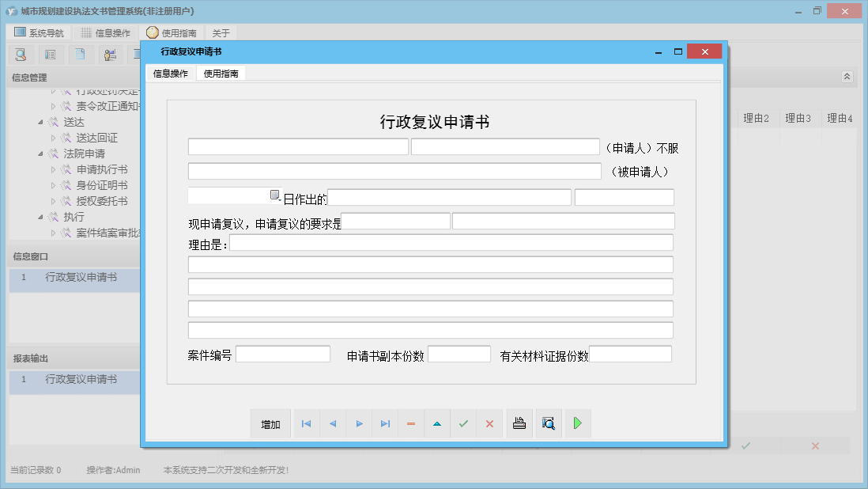Click the first record navigation button
Image resolution: width=868 pixels, height=489 pixels.
(306, 424)
